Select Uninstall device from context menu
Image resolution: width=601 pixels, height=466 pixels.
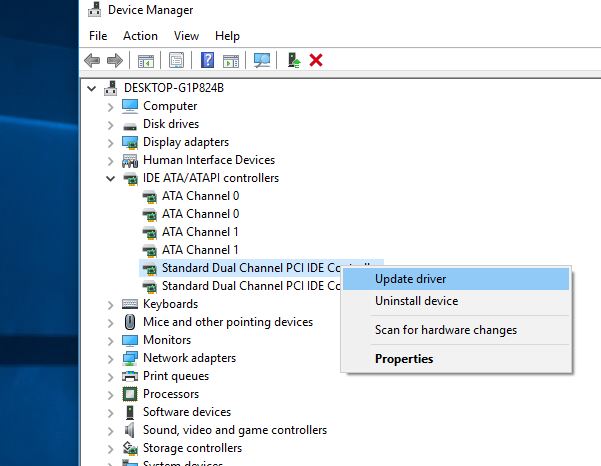click(416, 301)
